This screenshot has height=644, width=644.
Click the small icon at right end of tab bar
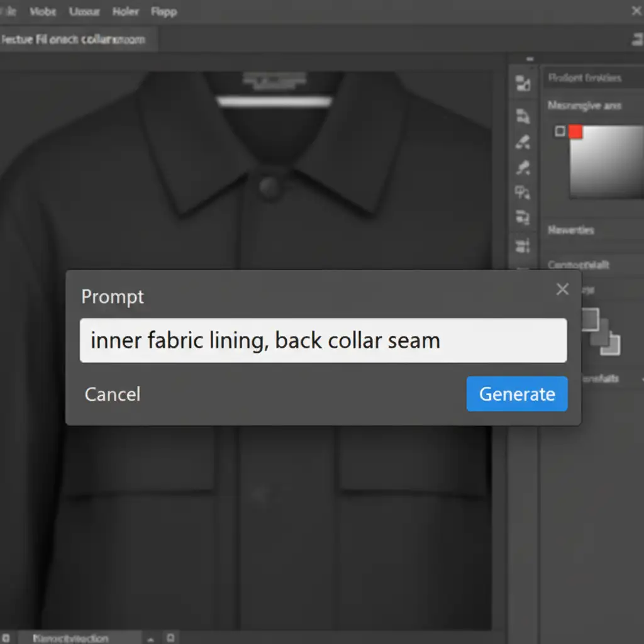pyautogui.click(x=636, y=40)
